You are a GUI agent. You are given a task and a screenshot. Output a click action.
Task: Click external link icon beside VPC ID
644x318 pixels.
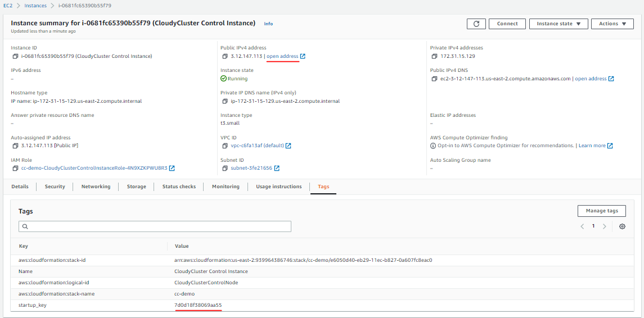(289, 146)
